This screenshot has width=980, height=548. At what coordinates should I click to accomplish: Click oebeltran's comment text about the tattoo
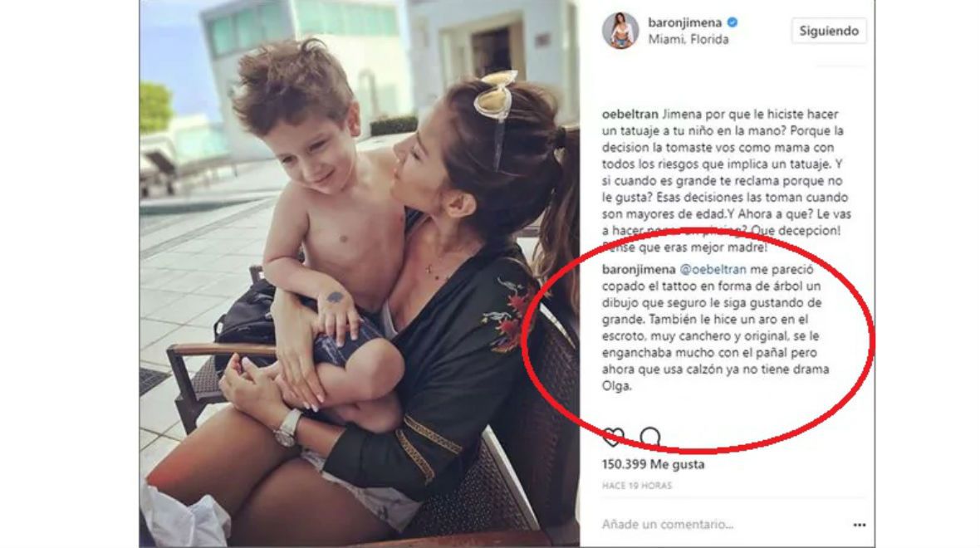pyautogui.click(x=726, y=181)
